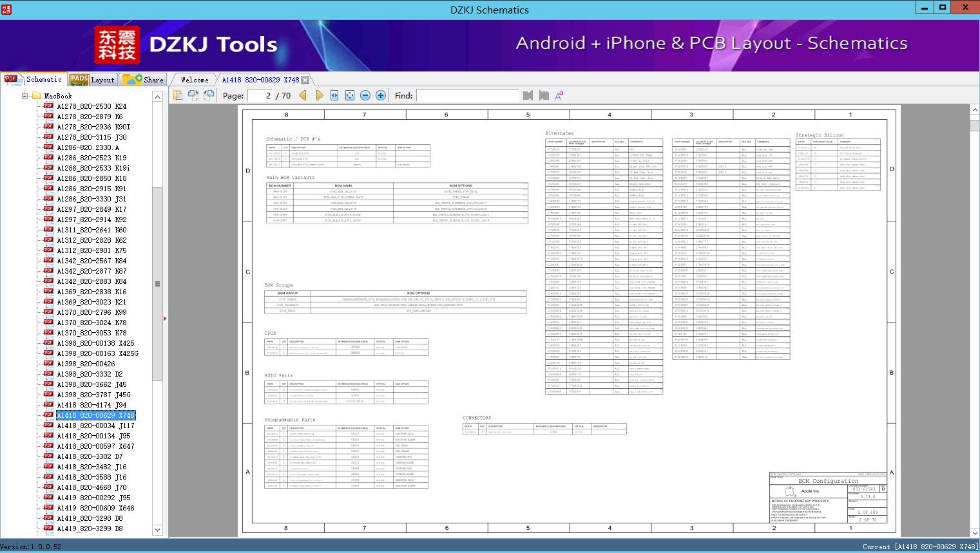Zoom out with the minus icon

tap(365, 95)
